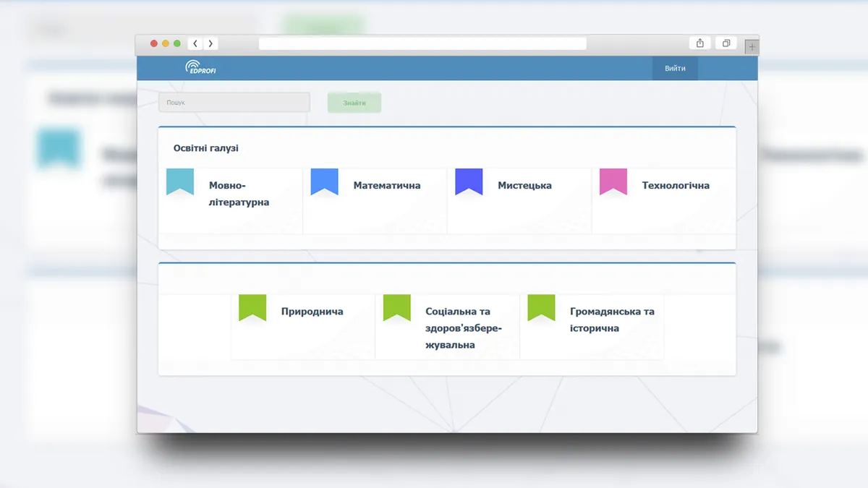Add a new tab with plus button
Screen dimensions: 868x488
pyautogui.click(x=752, y=46)
